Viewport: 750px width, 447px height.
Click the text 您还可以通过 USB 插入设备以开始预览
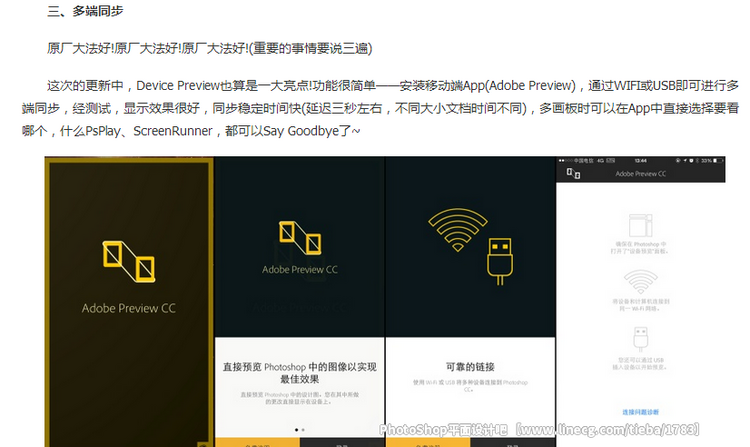coord(640,363)
